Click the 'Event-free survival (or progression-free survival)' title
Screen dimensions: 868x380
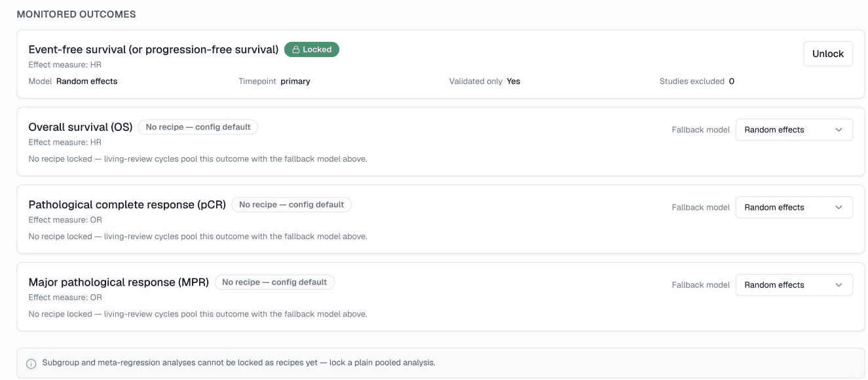point(153,50)
